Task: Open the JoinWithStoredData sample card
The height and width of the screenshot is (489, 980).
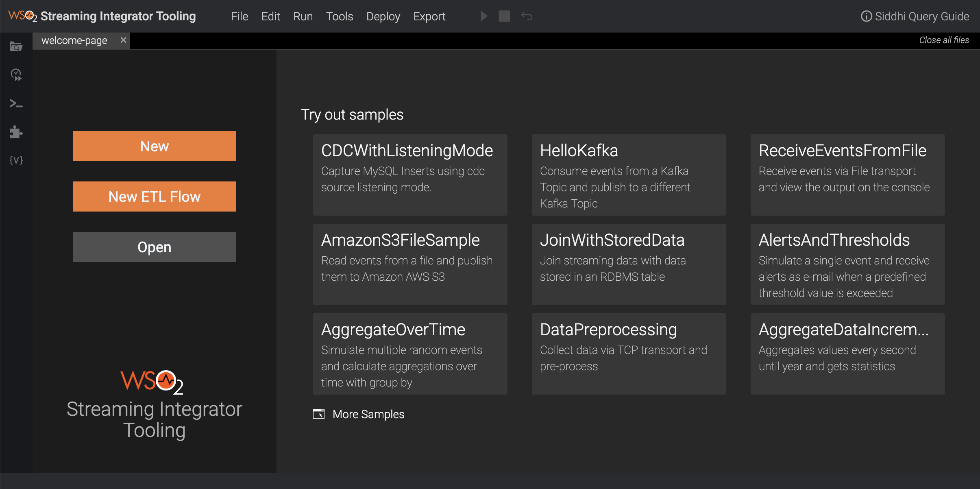Action: tap(629, 264)
